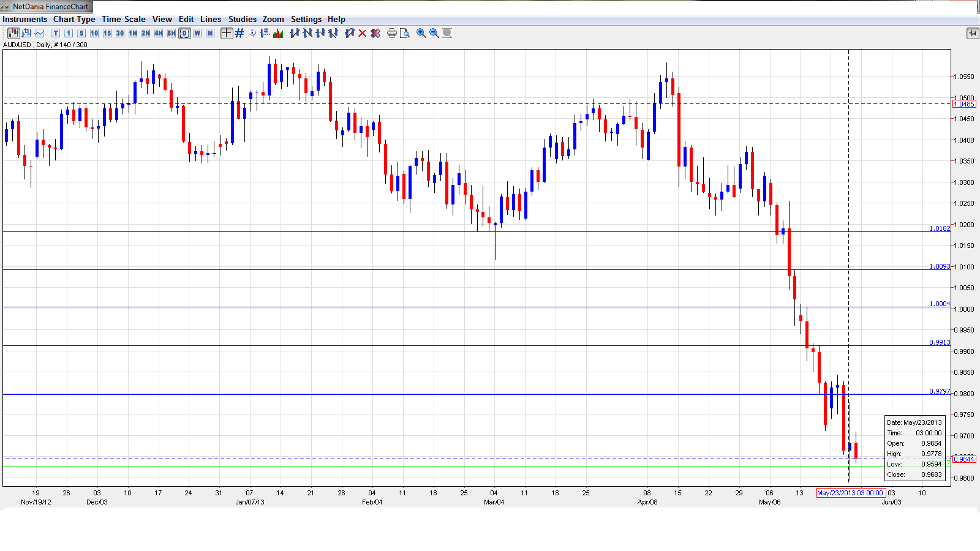Open the Settings dropdown menu
The image size is (980, 551).
click(306, 19)
